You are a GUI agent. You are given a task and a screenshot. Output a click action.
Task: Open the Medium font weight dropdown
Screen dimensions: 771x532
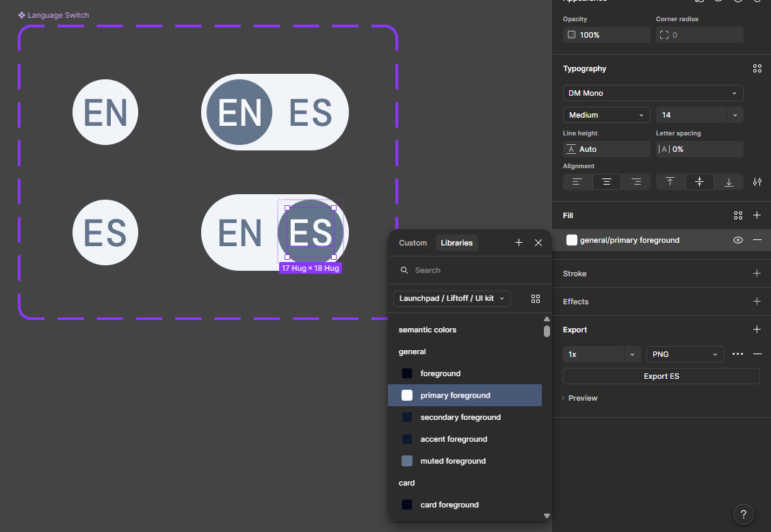(x=606, y=115)
